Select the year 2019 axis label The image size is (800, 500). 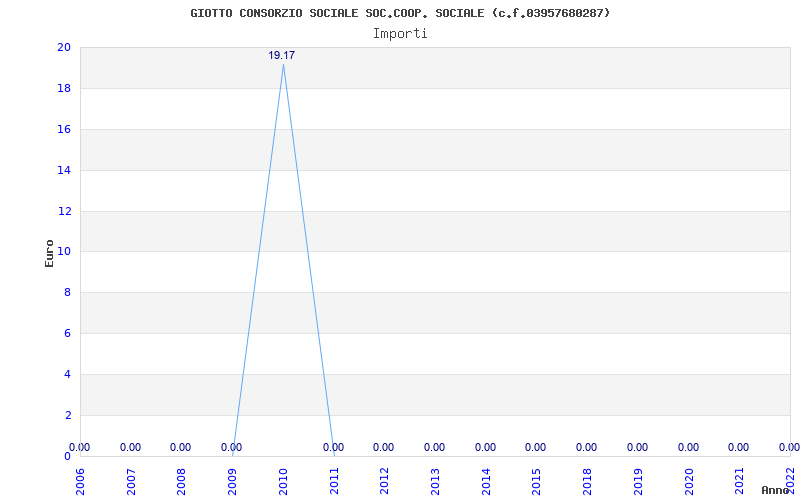click(x=638, y=482)
